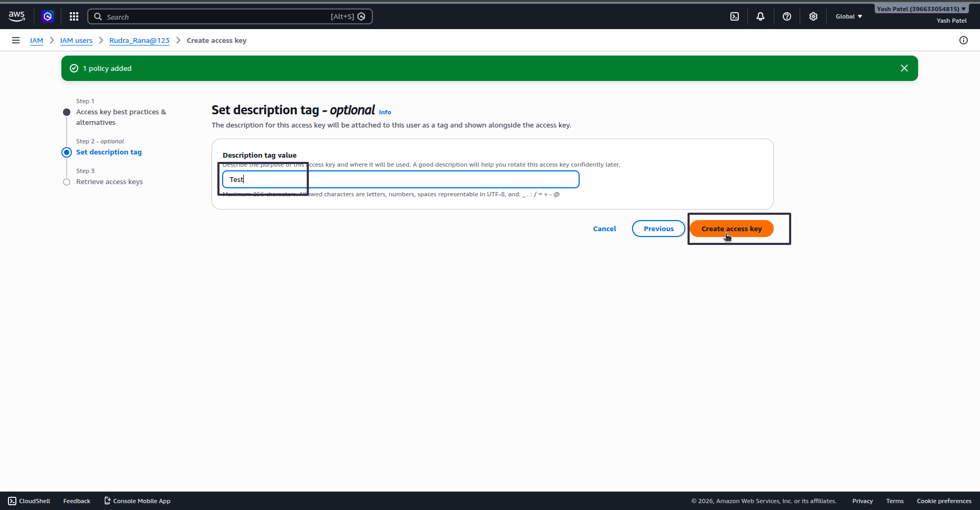The width and height of the screenshot is (980, 510).
Task: Open the AWS home logo
Action: [x=17, y=16]
